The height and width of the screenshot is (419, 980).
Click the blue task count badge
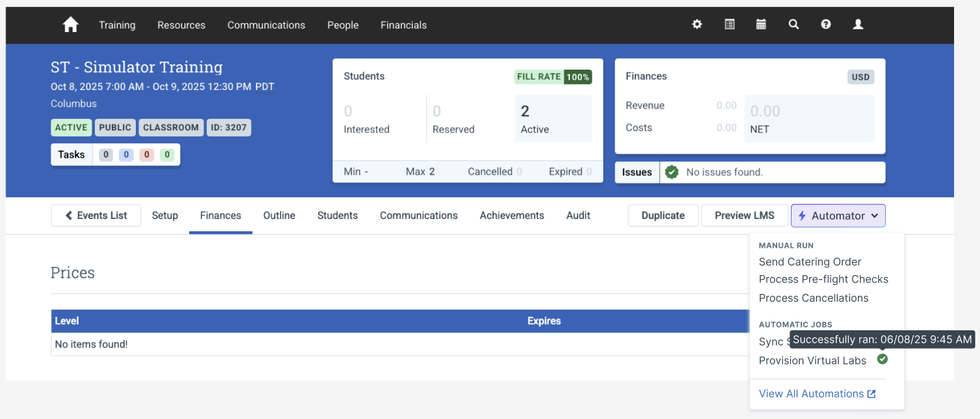coord(126,155)
